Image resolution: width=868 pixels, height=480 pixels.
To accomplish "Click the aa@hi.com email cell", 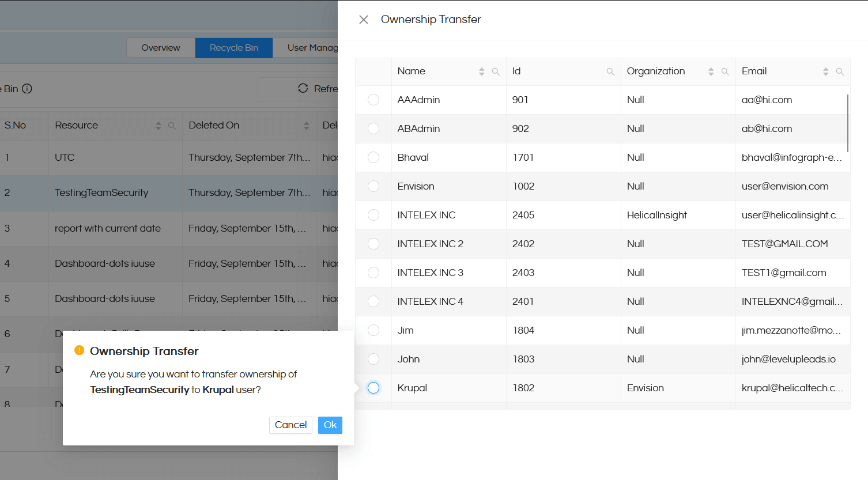I will point(793,100).
